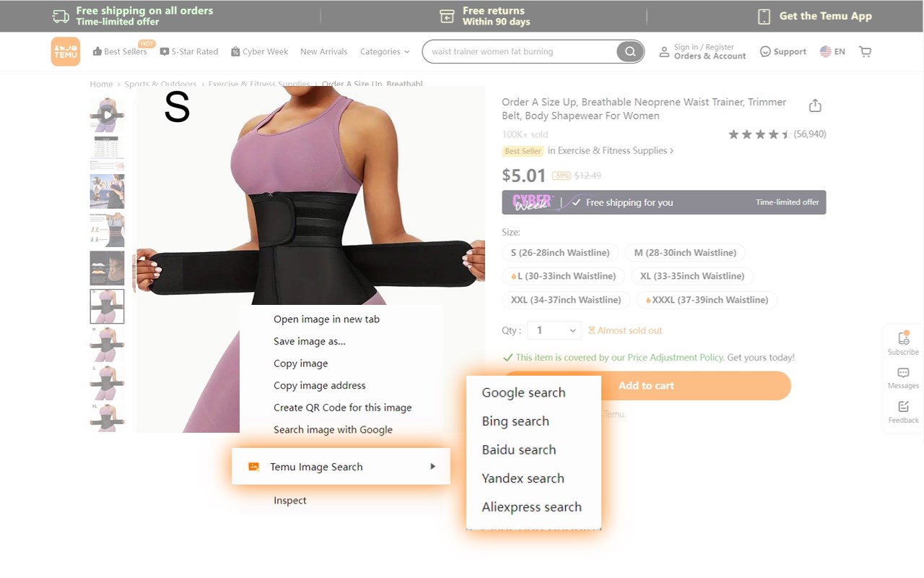Click the Support headset icon
The height and width of the screenshot is (578, 924).
765,51
